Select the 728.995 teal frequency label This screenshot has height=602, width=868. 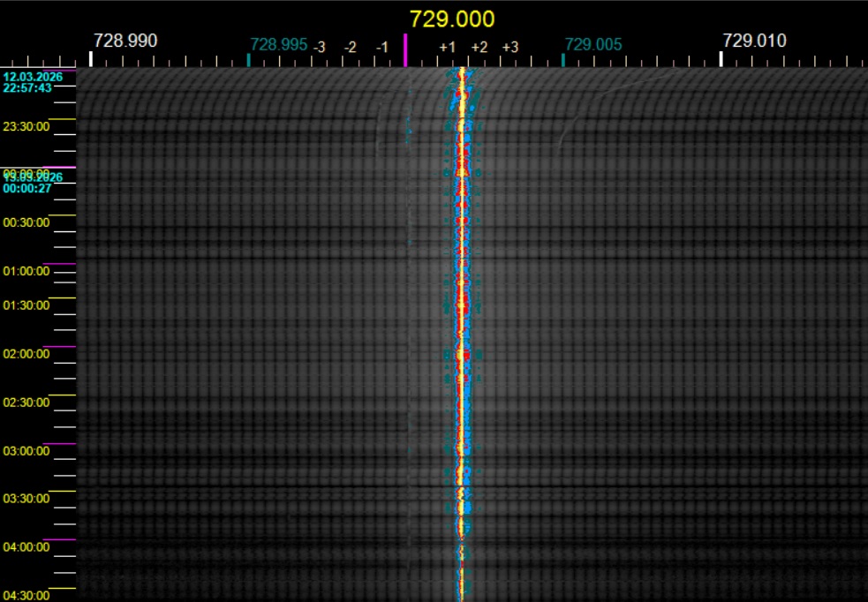tap(279, 44)
